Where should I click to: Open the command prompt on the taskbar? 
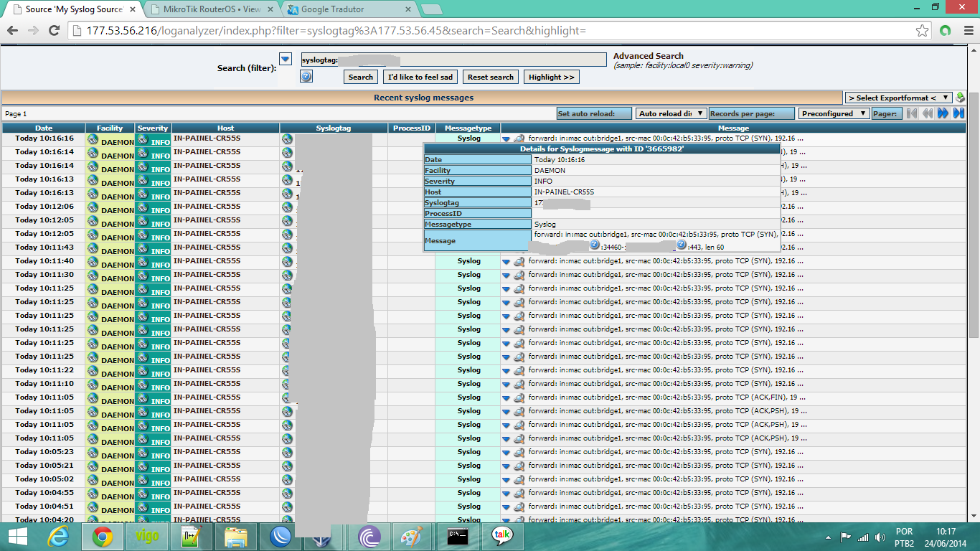[458, 536]
